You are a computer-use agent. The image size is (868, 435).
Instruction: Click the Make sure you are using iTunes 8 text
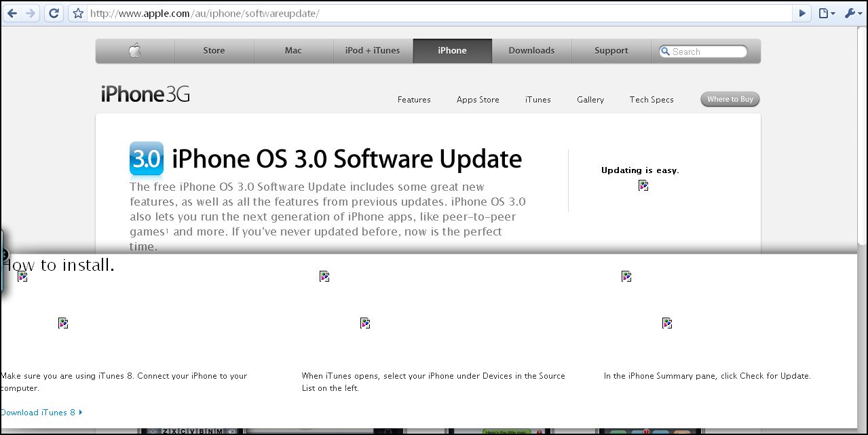[124, 382]
